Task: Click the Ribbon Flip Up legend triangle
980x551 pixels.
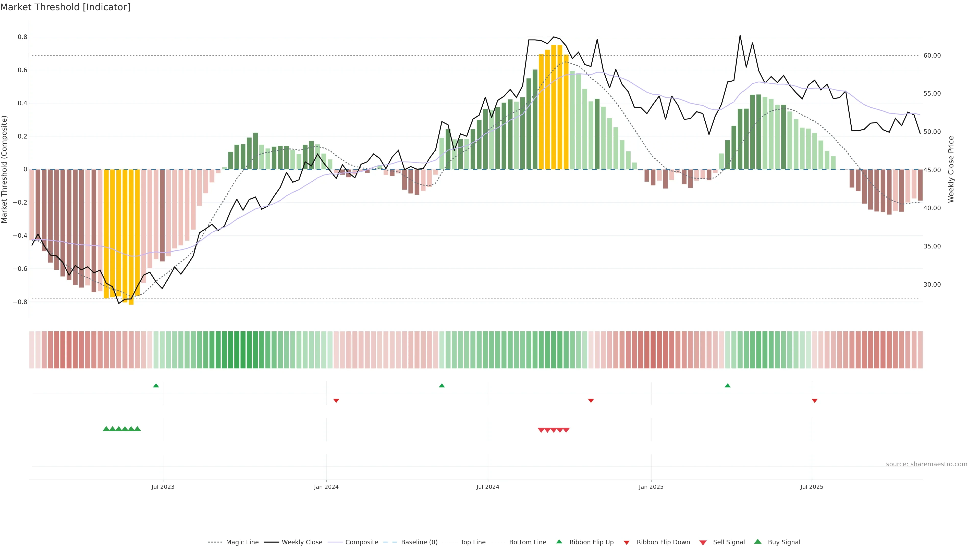Action: (x=559, y=542)
